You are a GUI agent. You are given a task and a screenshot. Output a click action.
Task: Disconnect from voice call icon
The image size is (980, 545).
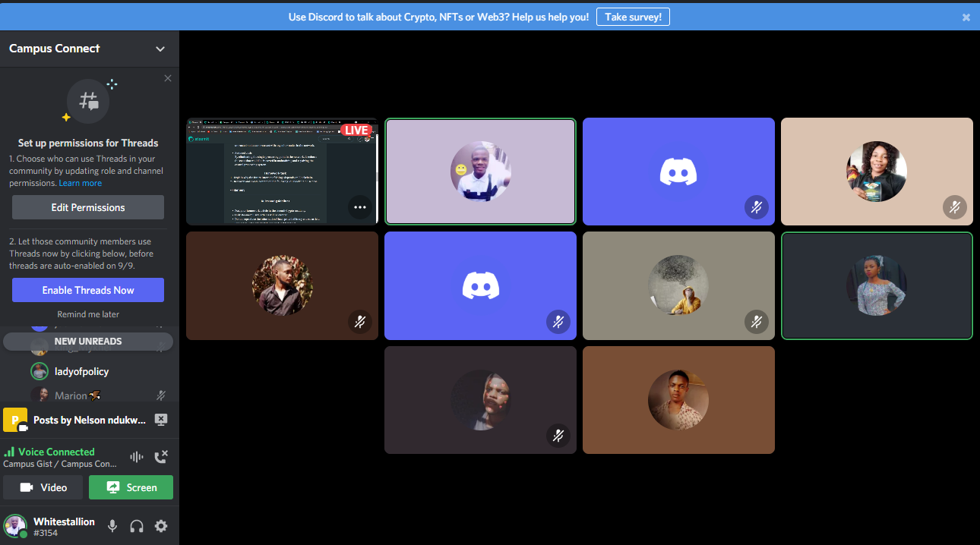click(x=161, y=457)
